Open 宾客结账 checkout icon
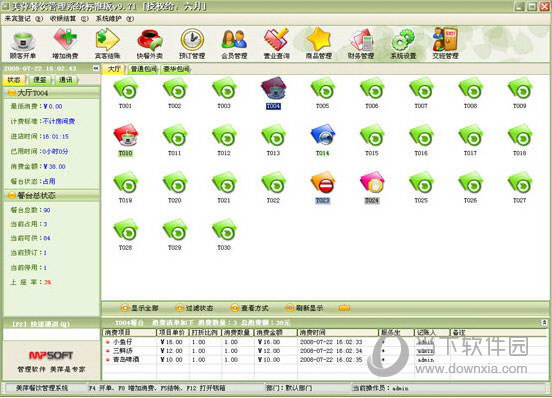Image resolution: width=552 pixels, height=398 pixels. click(x=107, y=44)
